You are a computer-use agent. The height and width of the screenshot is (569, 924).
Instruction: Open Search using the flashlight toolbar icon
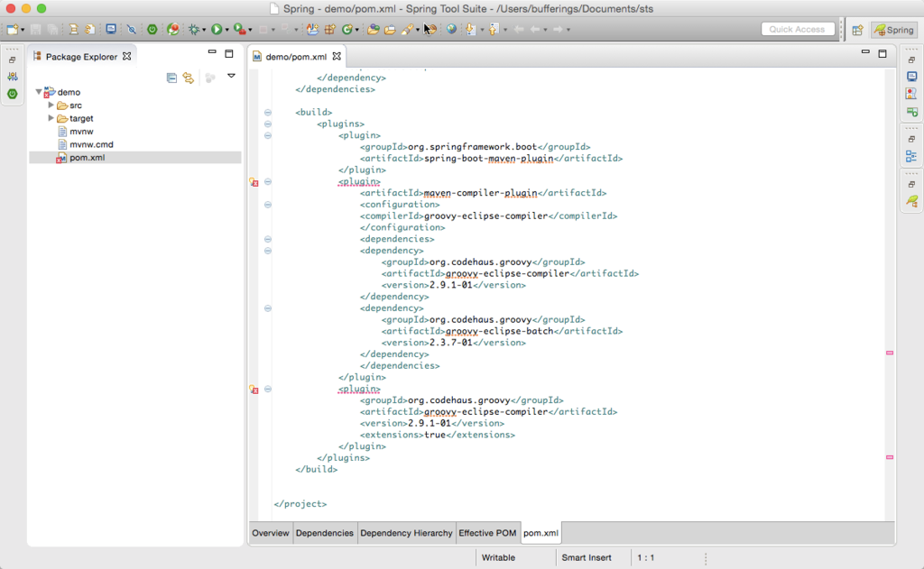[x=407, y=29]
